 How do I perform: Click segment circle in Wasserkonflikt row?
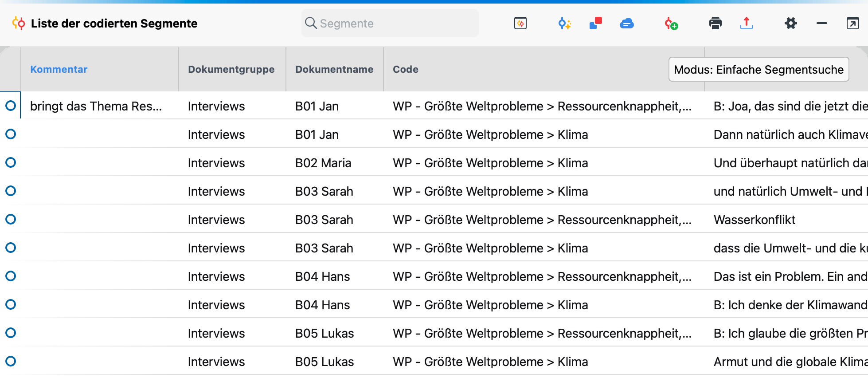(11, 219)
